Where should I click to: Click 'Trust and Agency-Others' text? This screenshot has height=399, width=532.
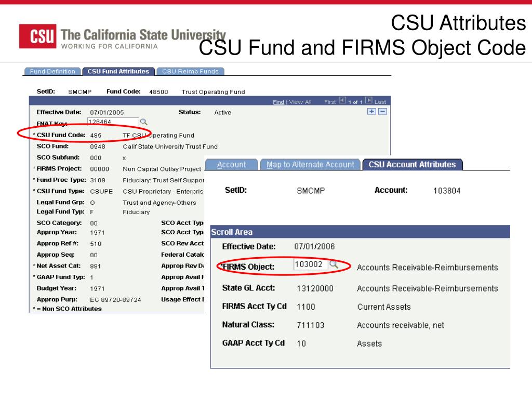[x=159, y=203]
